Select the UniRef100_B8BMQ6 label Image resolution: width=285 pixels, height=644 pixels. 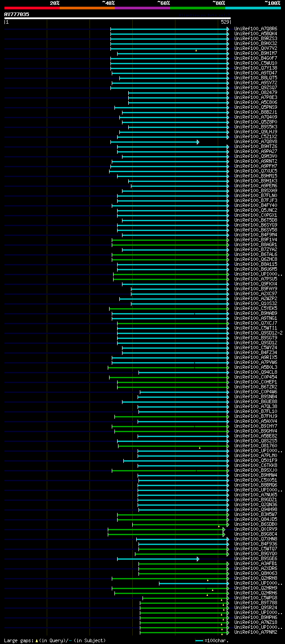[256, 485]
